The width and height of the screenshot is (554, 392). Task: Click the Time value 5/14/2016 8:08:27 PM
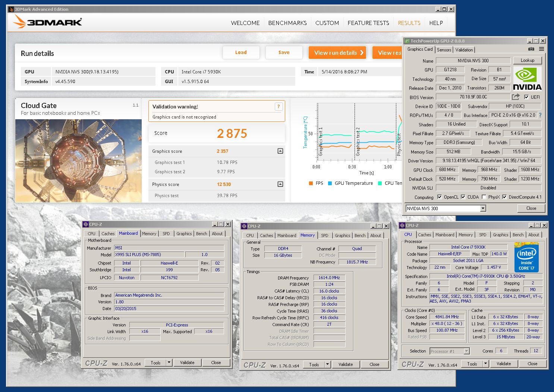pyautogui.click(x=344, y=72)
